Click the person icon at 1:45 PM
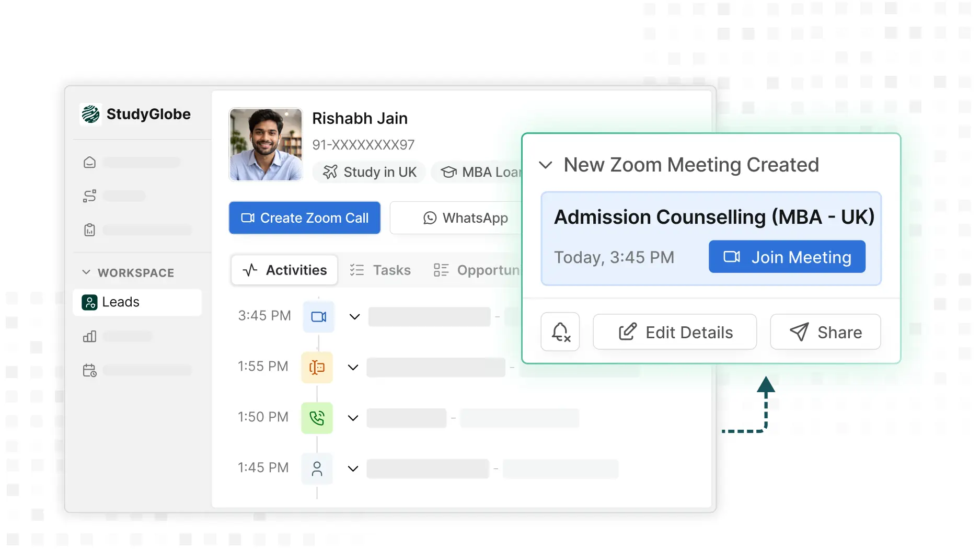Viewport: 980px width, 549px height. 317,468
